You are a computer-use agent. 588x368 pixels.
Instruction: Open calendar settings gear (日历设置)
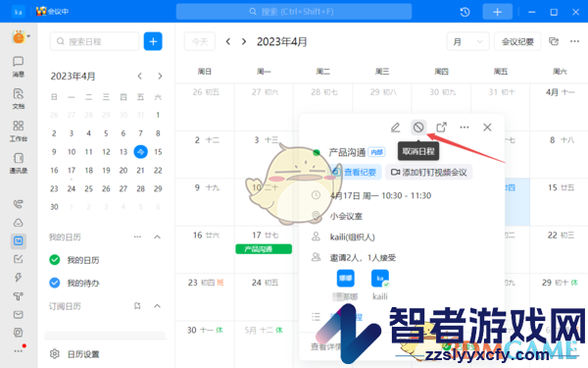click(x=55, y=353)
